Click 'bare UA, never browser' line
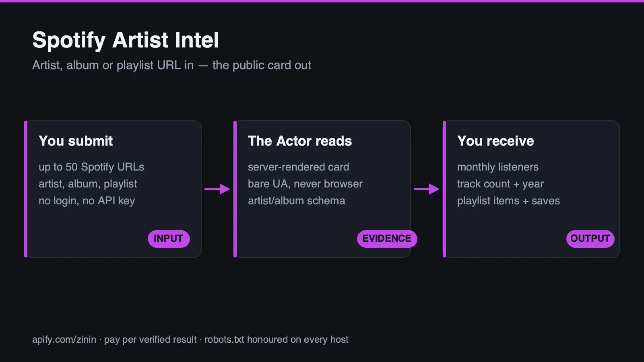Screen dimensions: 644x362 click(x=305, y=184)
